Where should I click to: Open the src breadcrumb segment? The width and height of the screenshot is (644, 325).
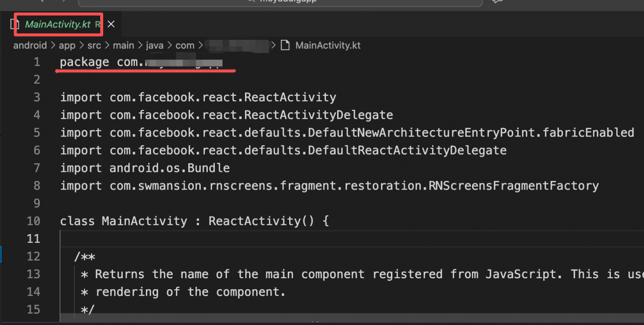click(94, 45)
